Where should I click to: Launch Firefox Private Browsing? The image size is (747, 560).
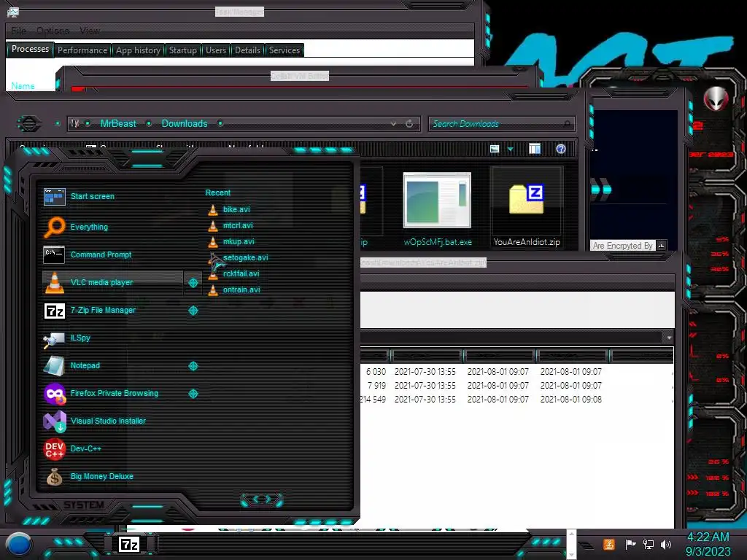(x=113, y=393)
